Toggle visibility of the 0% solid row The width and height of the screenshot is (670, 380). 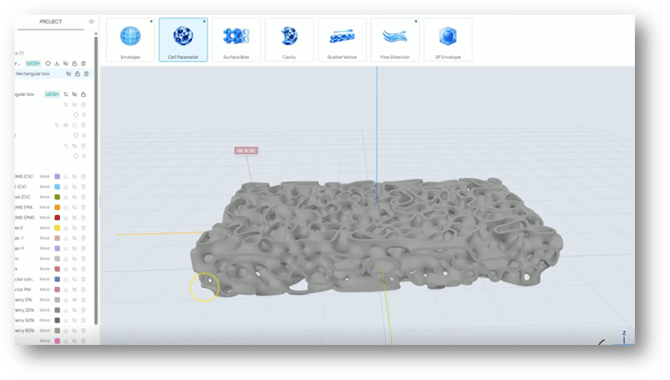[x=74, y=300]
